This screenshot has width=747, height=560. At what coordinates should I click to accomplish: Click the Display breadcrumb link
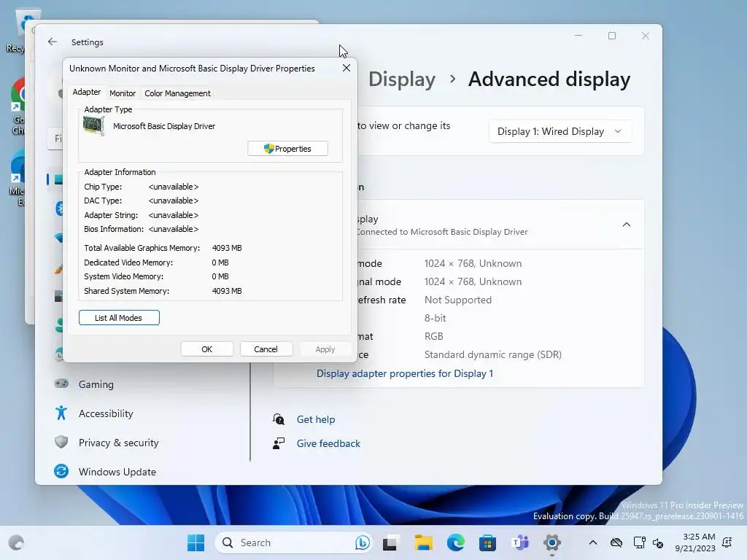point(402,79)
